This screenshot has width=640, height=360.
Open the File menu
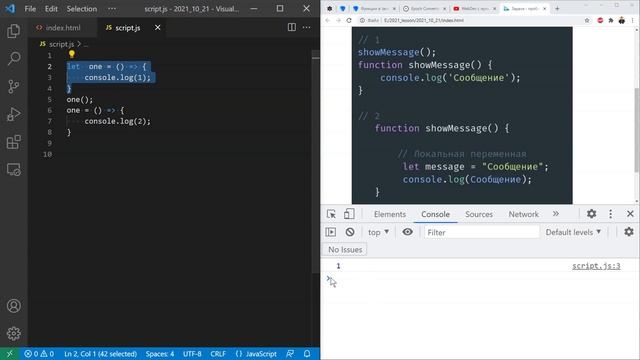pyautogui.click(x=30, y=9)
